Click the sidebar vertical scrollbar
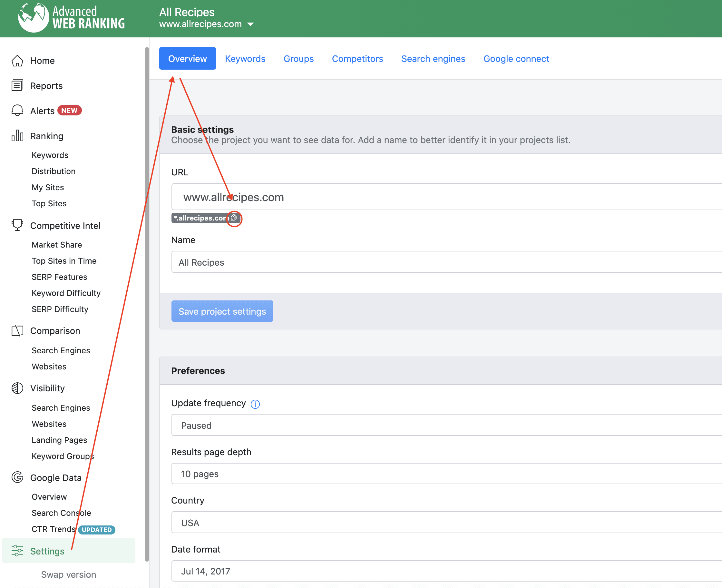This screenshot has height=588, width=722. click(147, 304)
